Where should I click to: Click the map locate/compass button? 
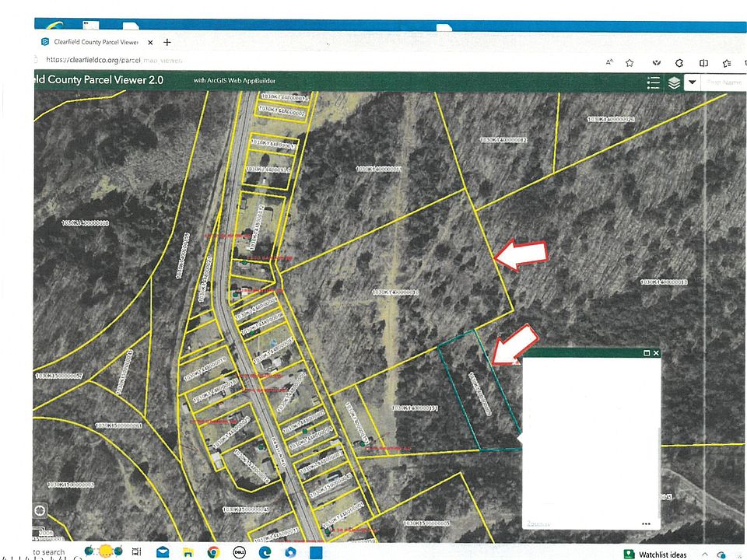coord(40,511)
